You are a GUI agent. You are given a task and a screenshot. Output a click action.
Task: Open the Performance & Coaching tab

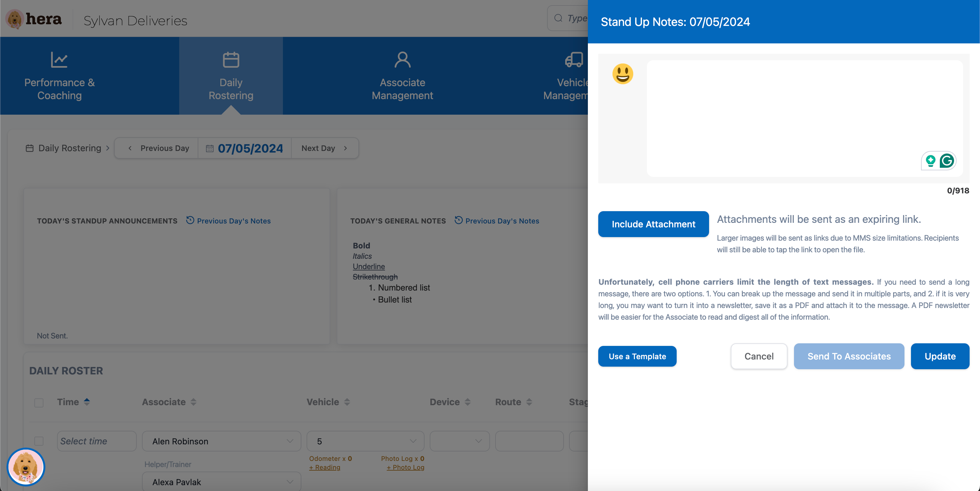[x=59, y=76]
